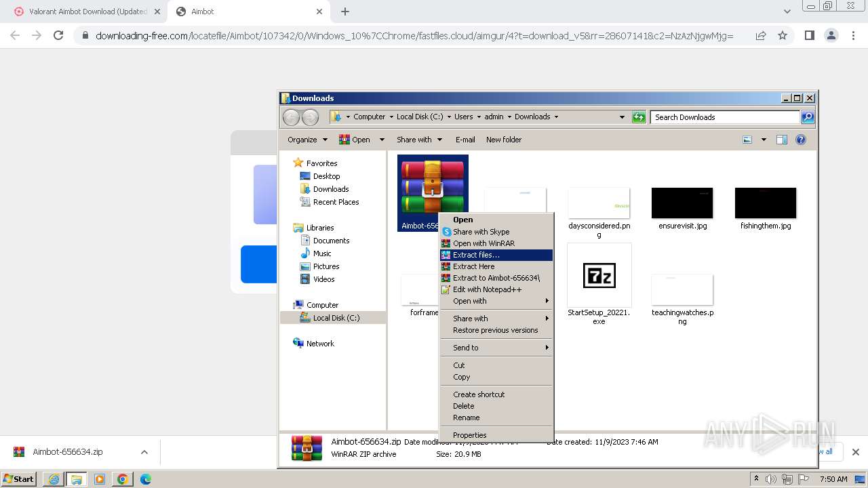Screen dimensions: 868x488
Task: Click the Explorer help icon
Action: tap(801, 140)
